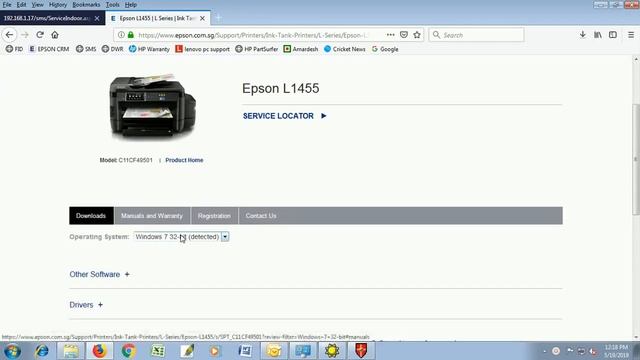This screenshot has width=640, height=360.
Task: Switch to the Contact Us tab
Action: [261, 216]
